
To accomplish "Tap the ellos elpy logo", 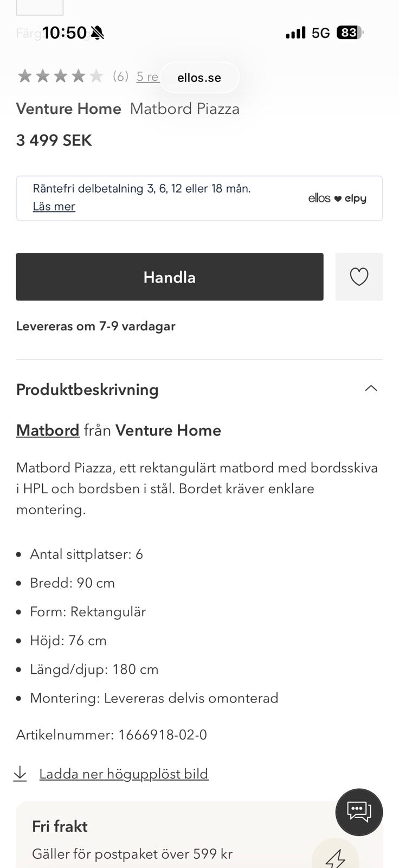I will [337, 199].
